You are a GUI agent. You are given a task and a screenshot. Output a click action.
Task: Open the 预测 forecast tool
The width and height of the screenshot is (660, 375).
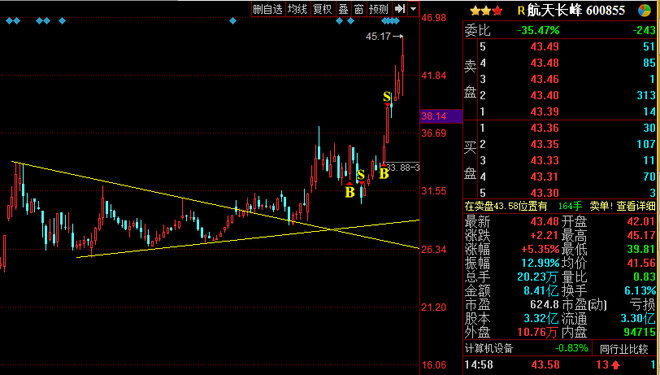(378, 9)
